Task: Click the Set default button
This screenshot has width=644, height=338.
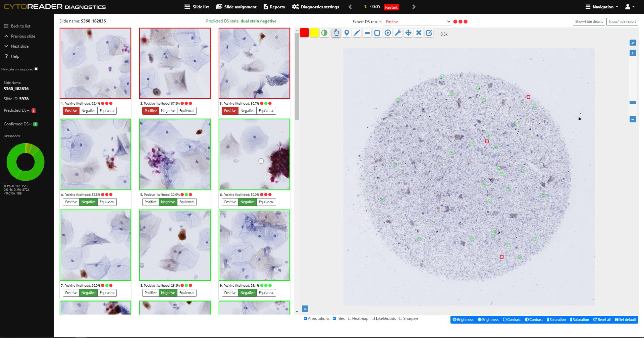Action: (626, 320)
